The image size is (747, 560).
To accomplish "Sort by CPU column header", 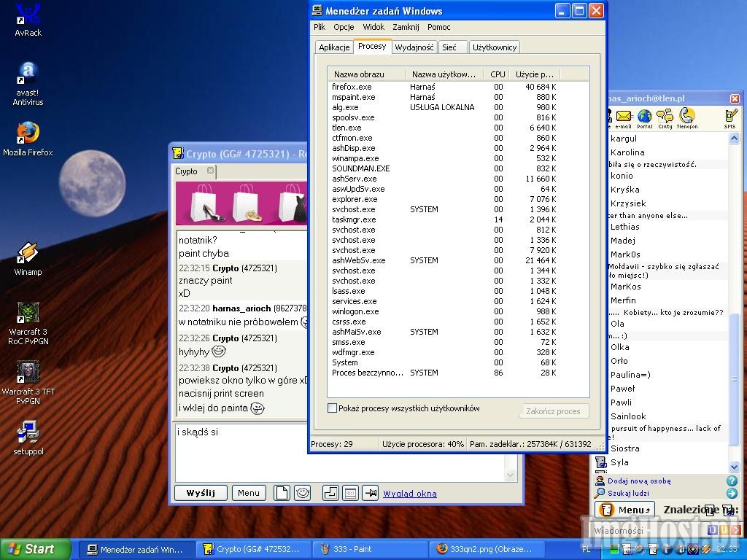I will click(497, 74).
